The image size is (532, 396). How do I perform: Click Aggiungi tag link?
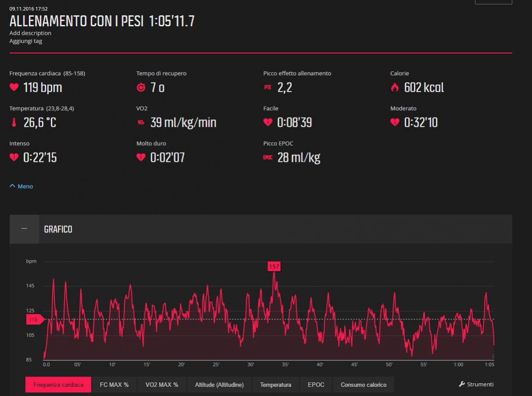point(26,41)
